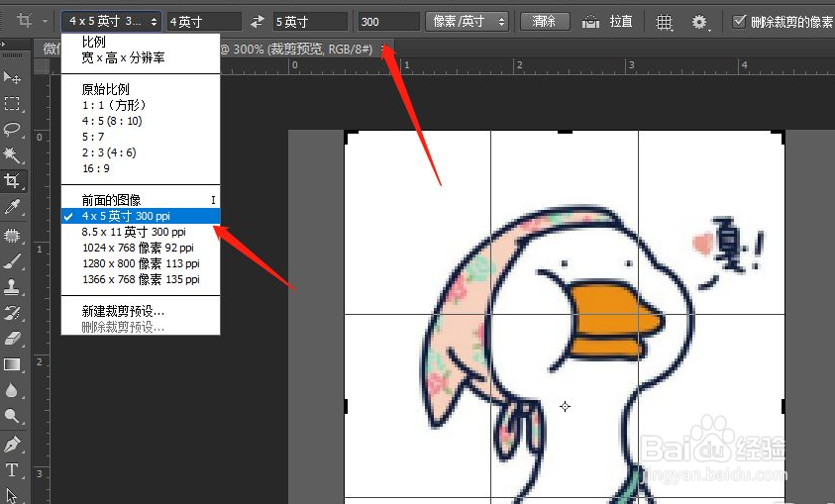The height and width of the screenshot is (504, 835).
Task: Select the Crop tool in the toolbar
Action: (x=12, y=181)
